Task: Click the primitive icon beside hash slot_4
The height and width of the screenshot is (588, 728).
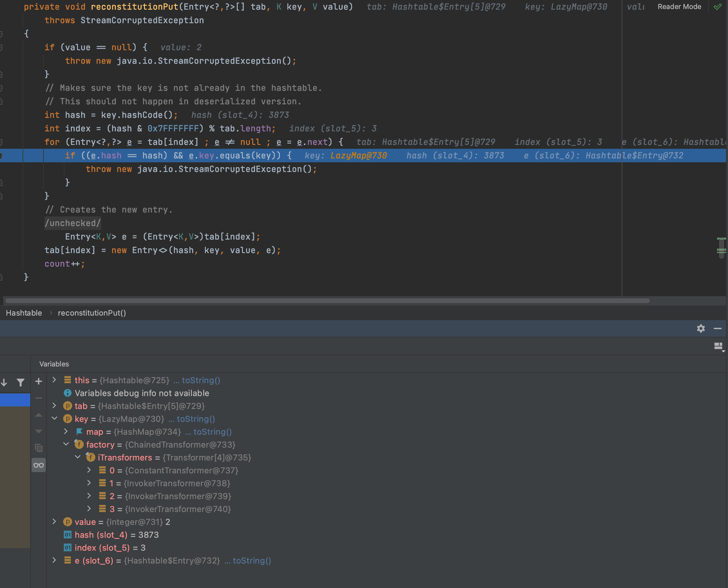Action: [67, 535]
